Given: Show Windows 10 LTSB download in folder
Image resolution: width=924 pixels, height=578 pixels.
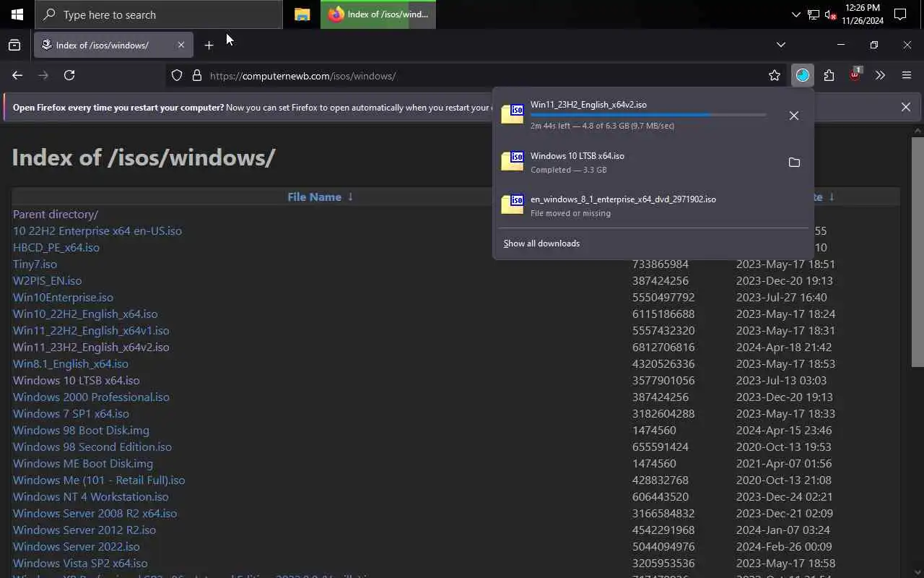Looking at the screenshot, I should pos(794,163).
